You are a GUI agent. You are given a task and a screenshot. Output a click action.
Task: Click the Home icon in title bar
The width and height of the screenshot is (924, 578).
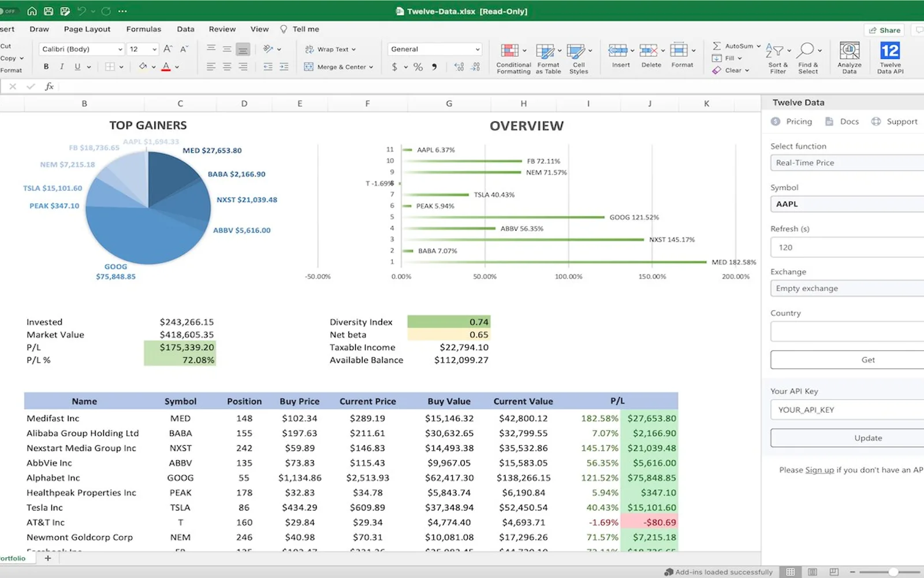(x=32, y=11)
